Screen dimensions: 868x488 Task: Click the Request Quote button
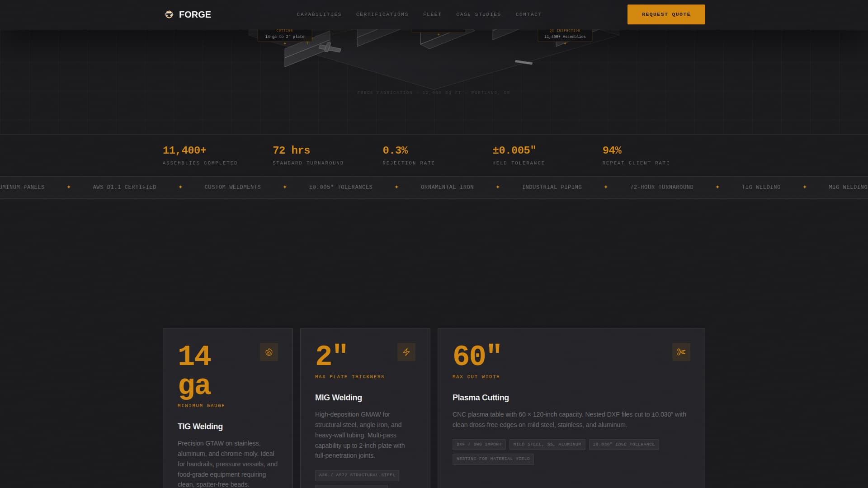(666, 14)
